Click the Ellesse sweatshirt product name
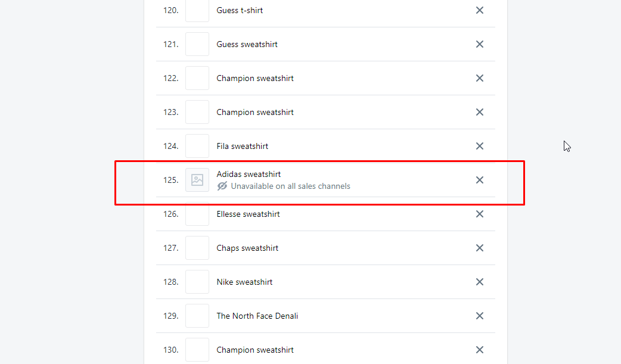The height and width of the screenshot is (364, 621). (248, 214)
